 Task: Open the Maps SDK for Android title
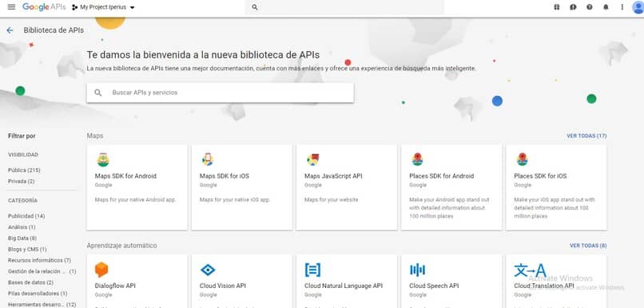point(125,176)
